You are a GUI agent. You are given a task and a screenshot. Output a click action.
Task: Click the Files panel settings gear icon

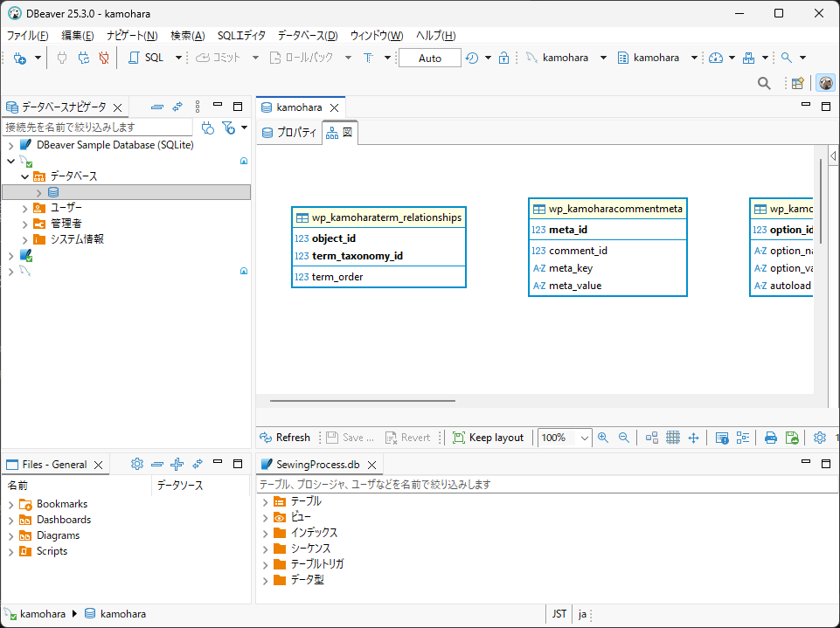click(136, 464)
